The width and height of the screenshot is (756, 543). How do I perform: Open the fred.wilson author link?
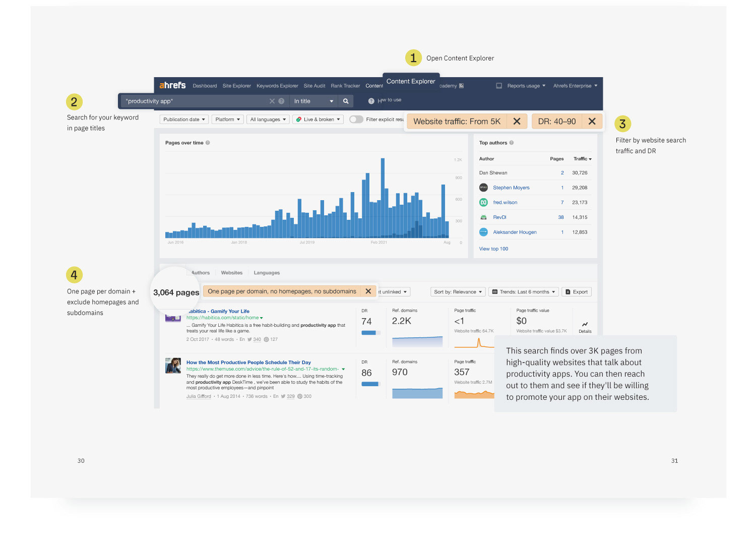[x=505, y=202]
